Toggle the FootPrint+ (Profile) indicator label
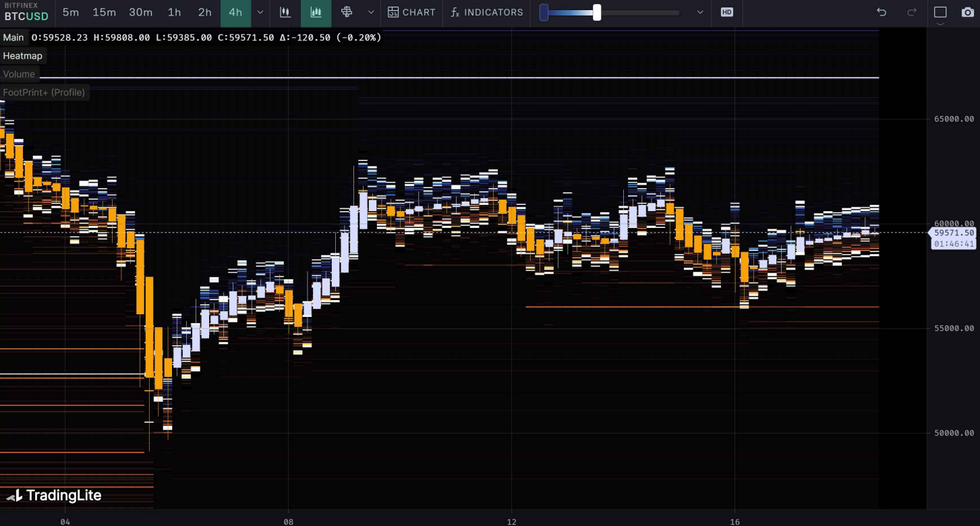 [x=44, y=92]
